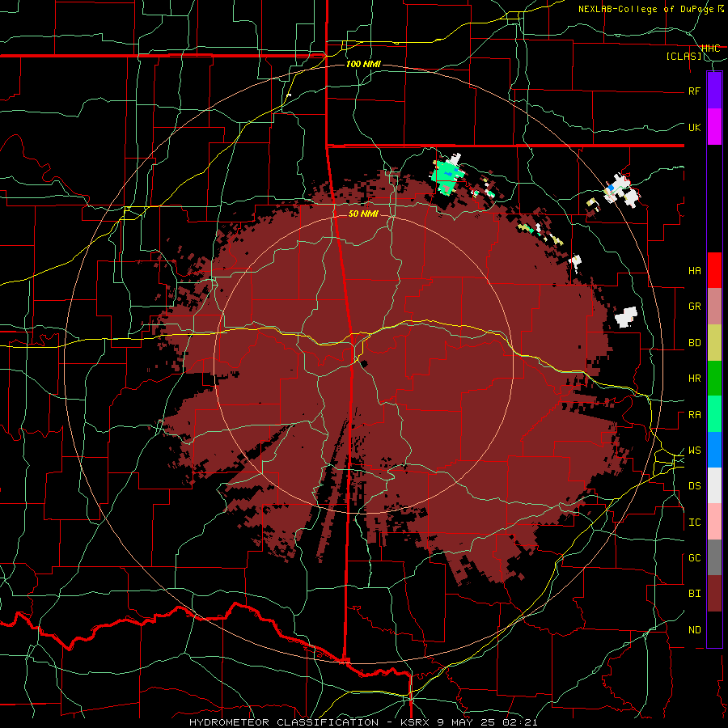Click the GC legend label

tap(695, 558)
